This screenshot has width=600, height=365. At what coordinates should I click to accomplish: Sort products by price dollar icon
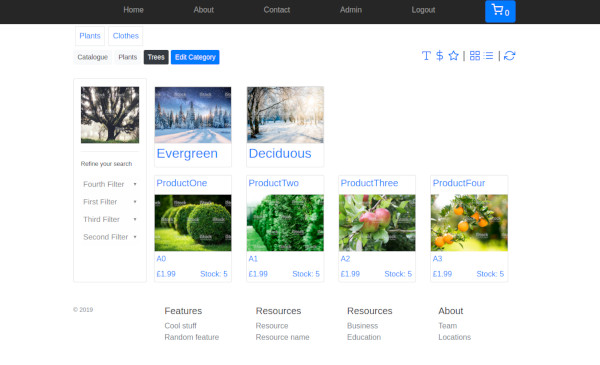[x=440, y=56]
